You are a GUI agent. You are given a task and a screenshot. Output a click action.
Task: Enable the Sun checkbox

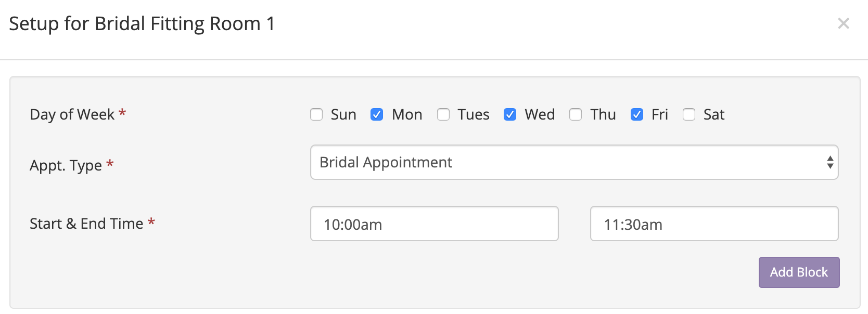[x=316, y=114]
